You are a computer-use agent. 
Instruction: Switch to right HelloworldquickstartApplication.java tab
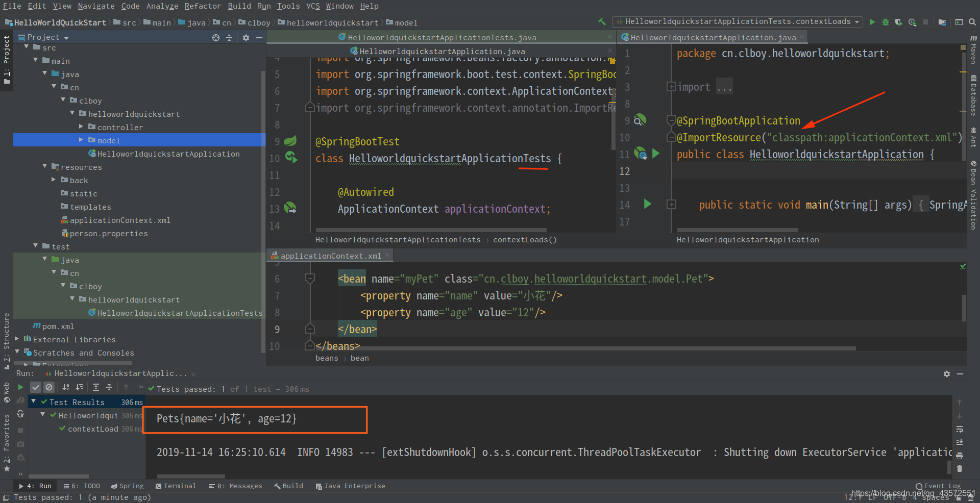point(712,38)
